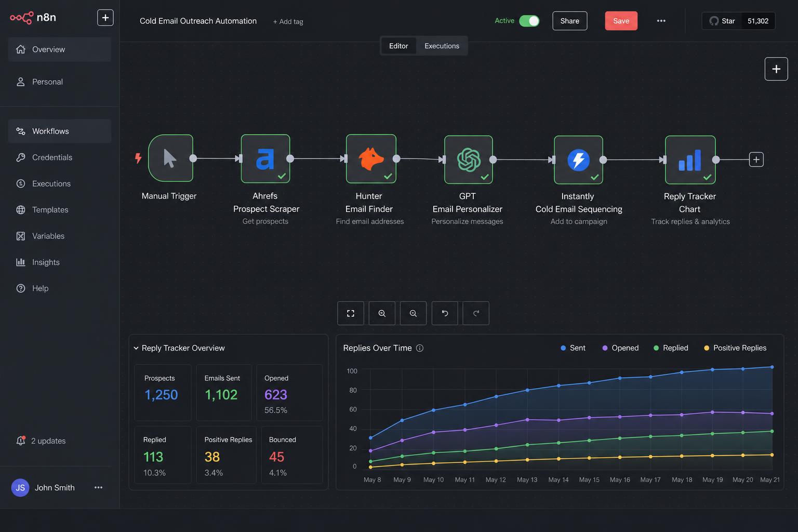
Task: Click the Positive Replies 38 card
Action: [x=227, y=455]
